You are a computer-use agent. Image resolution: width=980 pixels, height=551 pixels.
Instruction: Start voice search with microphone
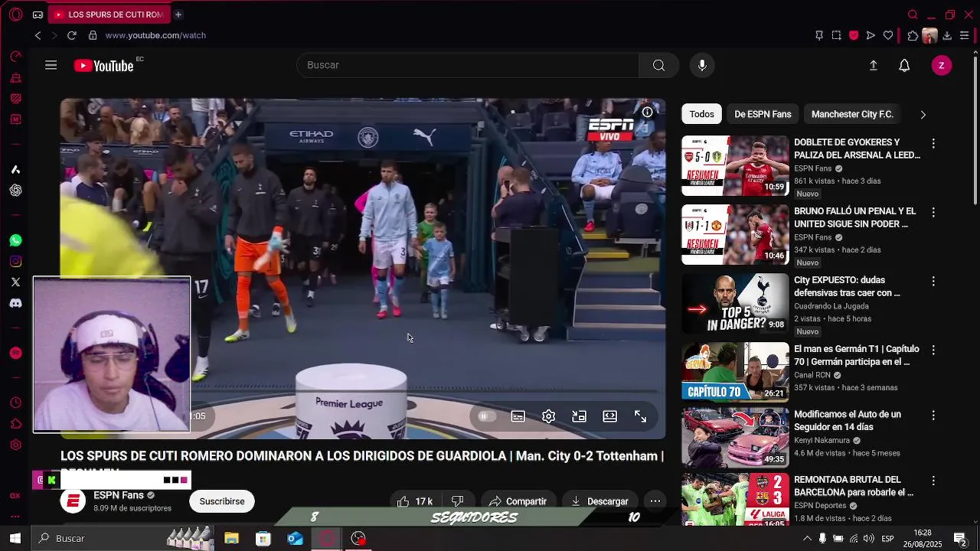click(x=702, y=65)
